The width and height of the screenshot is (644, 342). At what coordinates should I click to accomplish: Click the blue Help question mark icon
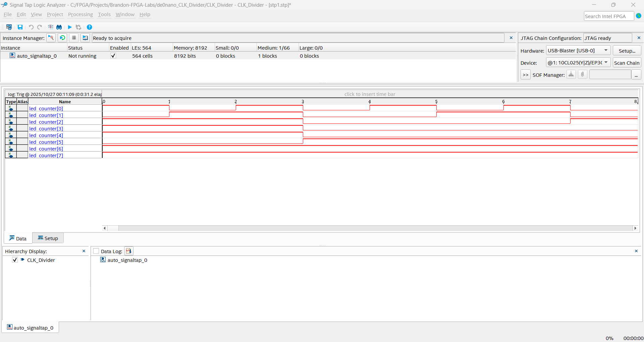[90, 27]
